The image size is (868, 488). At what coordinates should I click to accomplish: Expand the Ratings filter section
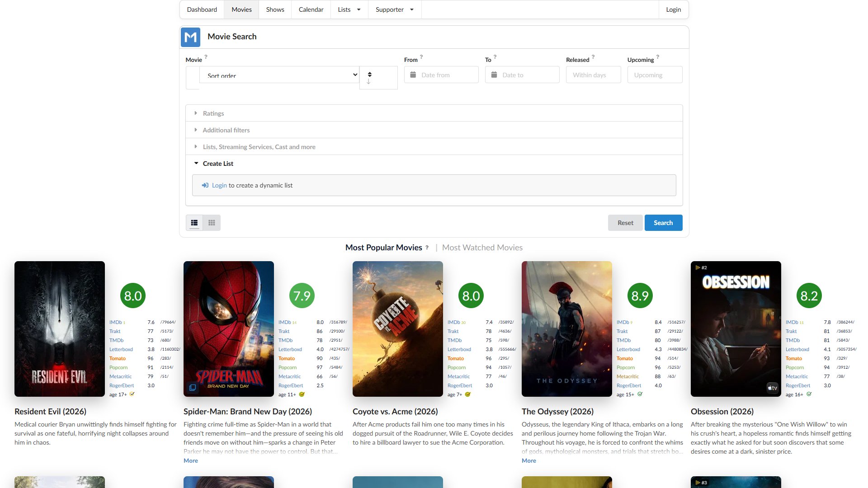pos(434,113)
